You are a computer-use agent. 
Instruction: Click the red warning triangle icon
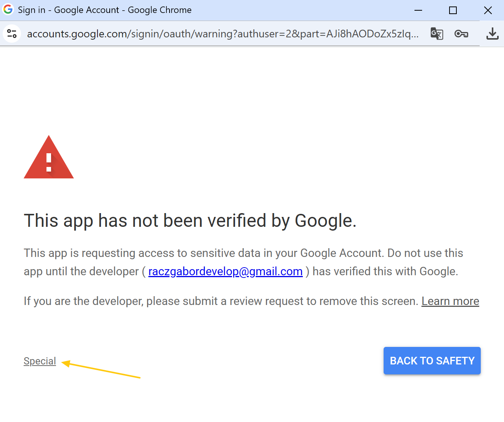click(x=49, y=157)
